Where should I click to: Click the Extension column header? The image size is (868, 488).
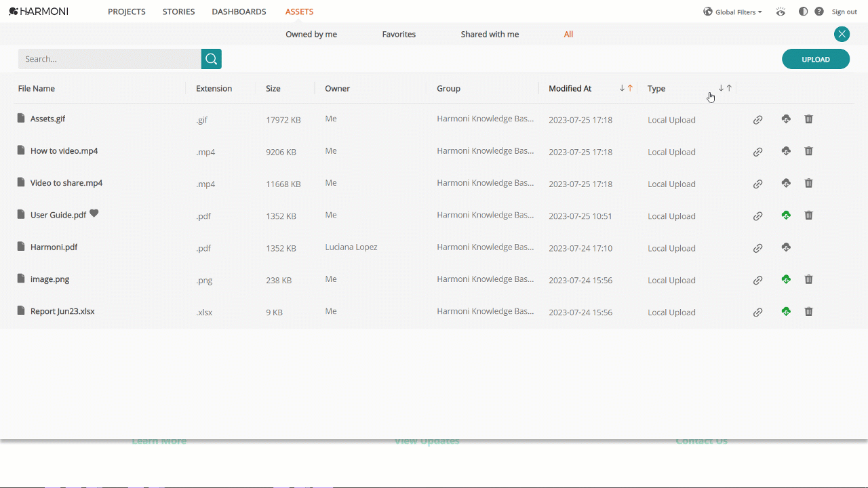pos(214,88)
